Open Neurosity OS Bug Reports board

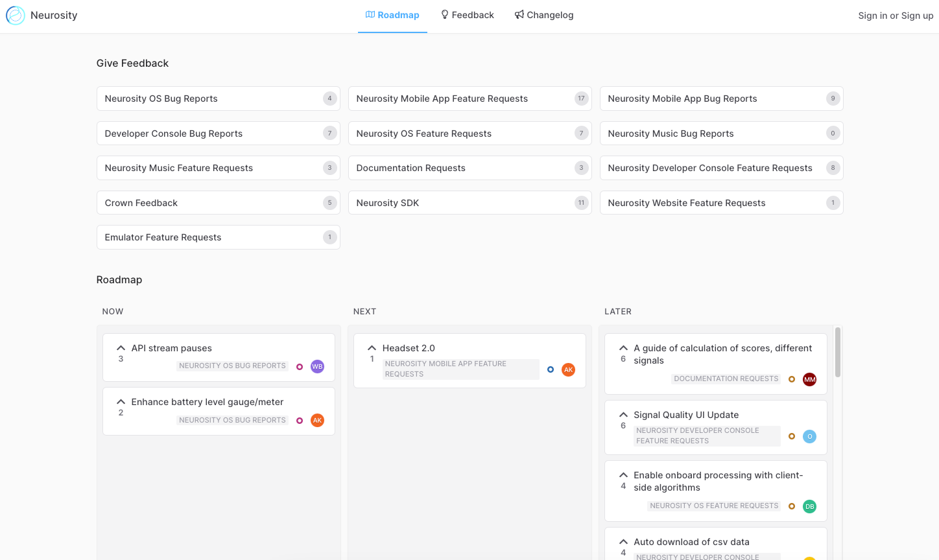coord(219,99)
